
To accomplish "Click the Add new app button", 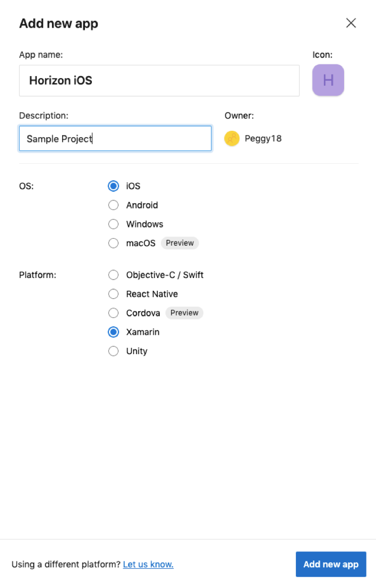I will pos(331,564).
